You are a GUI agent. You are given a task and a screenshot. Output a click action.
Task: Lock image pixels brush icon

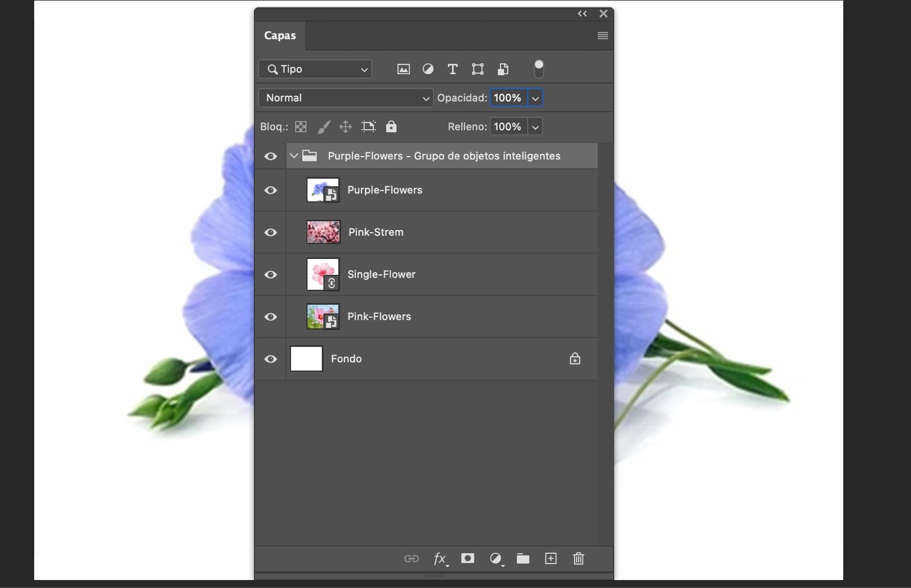click(323, 126)
